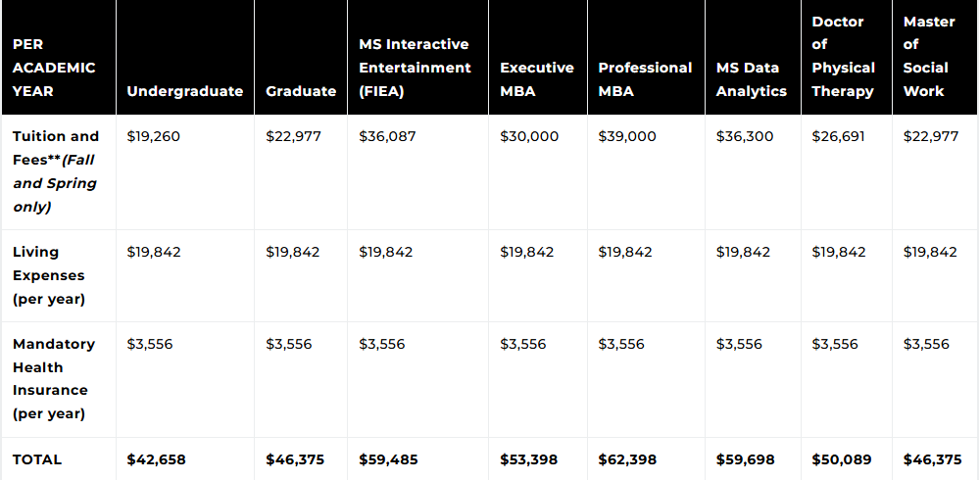Image resolution: width=980 pixels, height=480 pixels.
Task: Click the Executive MBA column header
Action: coord(537,79)
